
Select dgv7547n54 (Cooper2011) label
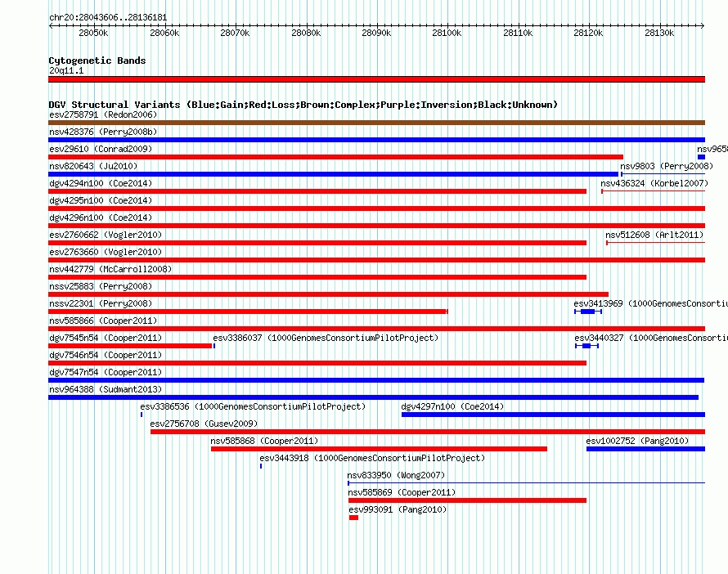[106, 372]
